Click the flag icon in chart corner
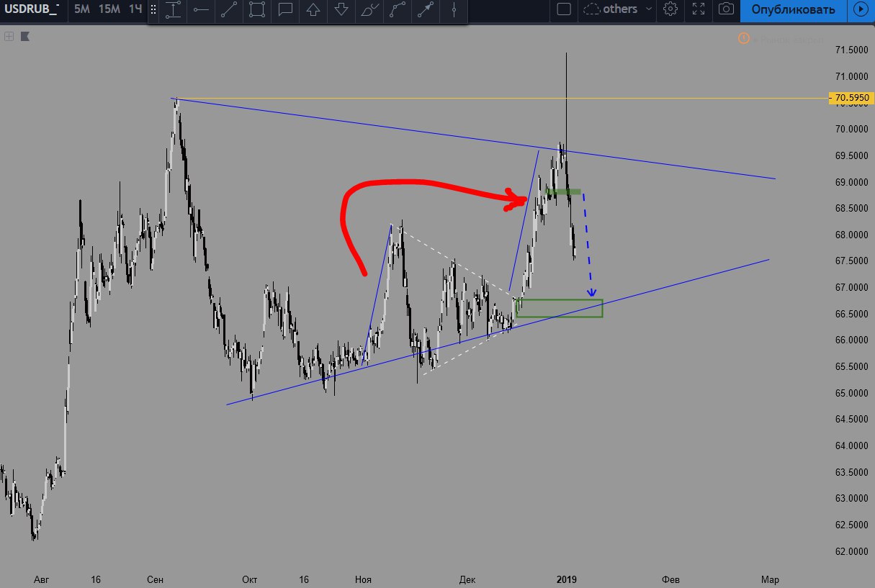 26,35
